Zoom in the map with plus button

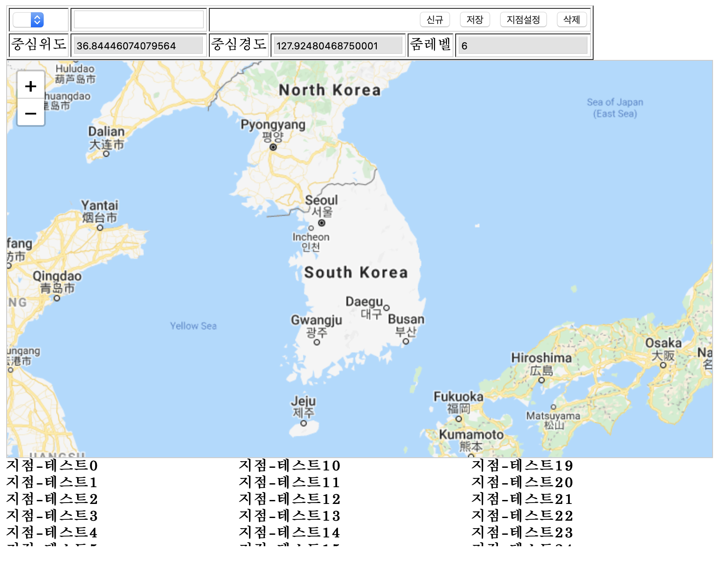[x=30, y=86]
